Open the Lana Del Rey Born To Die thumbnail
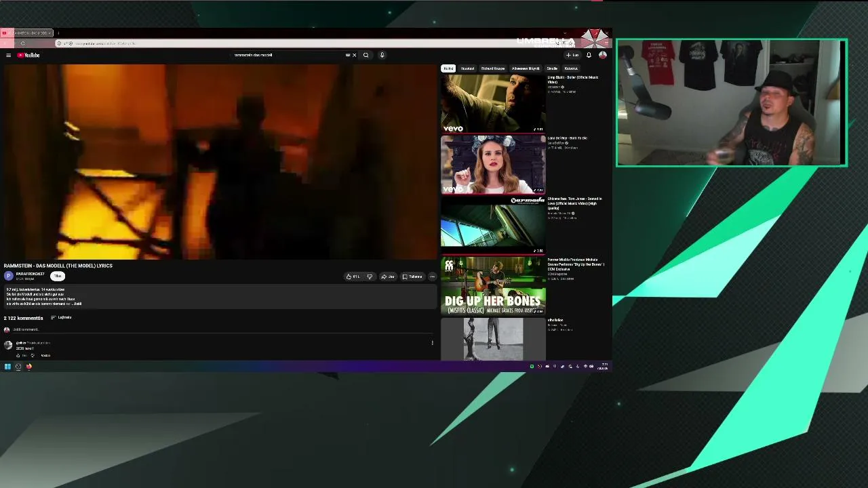 click(x=493, y=165)
